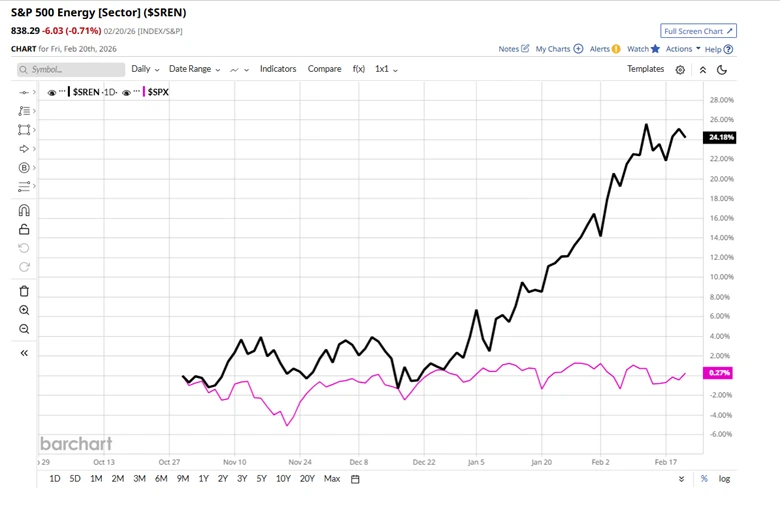Open the Fibonacci lines tool
The height and width of the screenshot is (511, 780).
pos(24,187)
